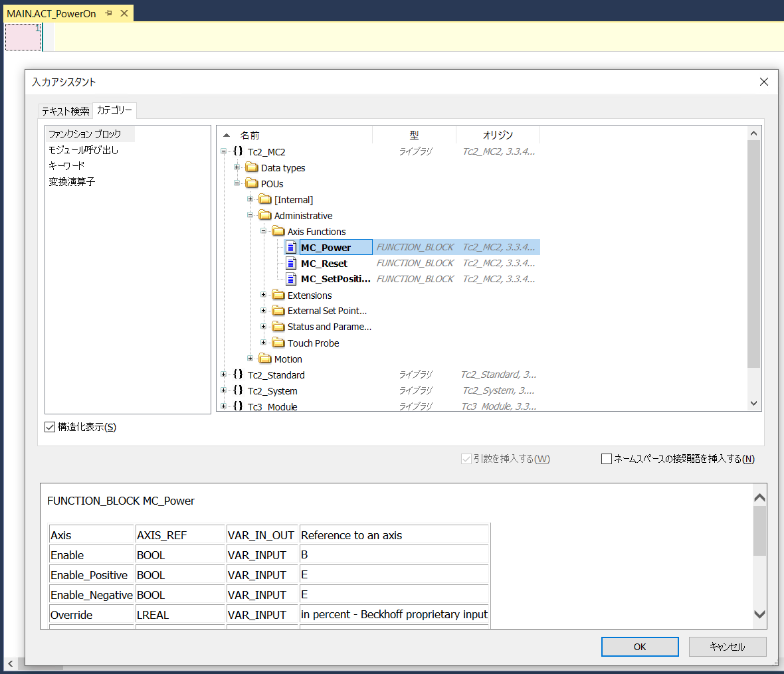Sort by the 型 column header
Screen dimensions: 784x674
(x=415, y=135)
